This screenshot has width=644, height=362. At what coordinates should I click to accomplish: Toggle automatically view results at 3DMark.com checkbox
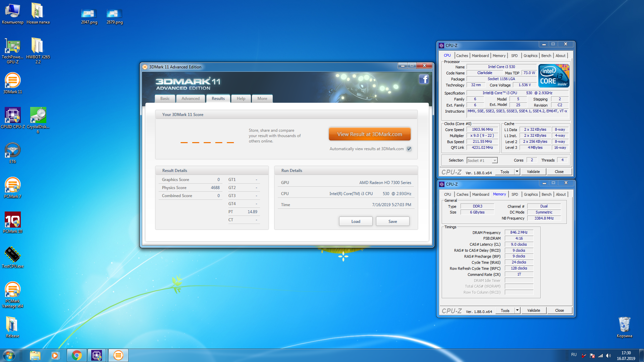pyautogui.click(x=409, y=149)
